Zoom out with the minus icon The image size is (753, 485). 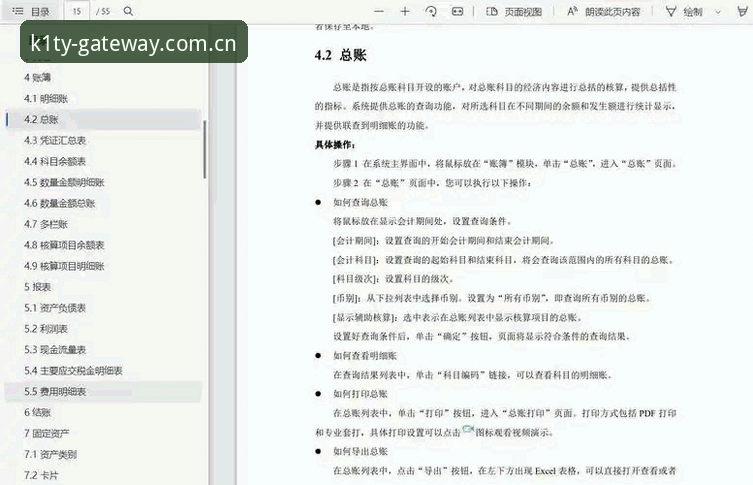click(379, 12)
